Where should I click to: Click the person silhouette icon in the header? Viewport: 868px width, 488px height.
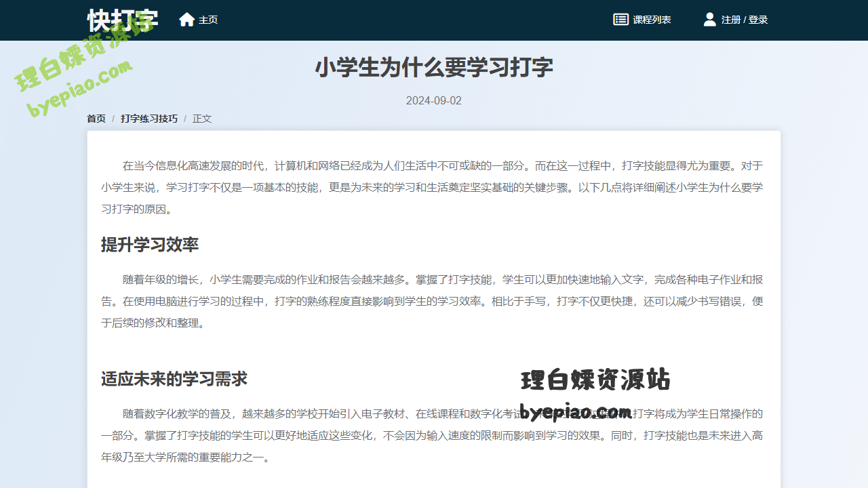pos(709,19)
